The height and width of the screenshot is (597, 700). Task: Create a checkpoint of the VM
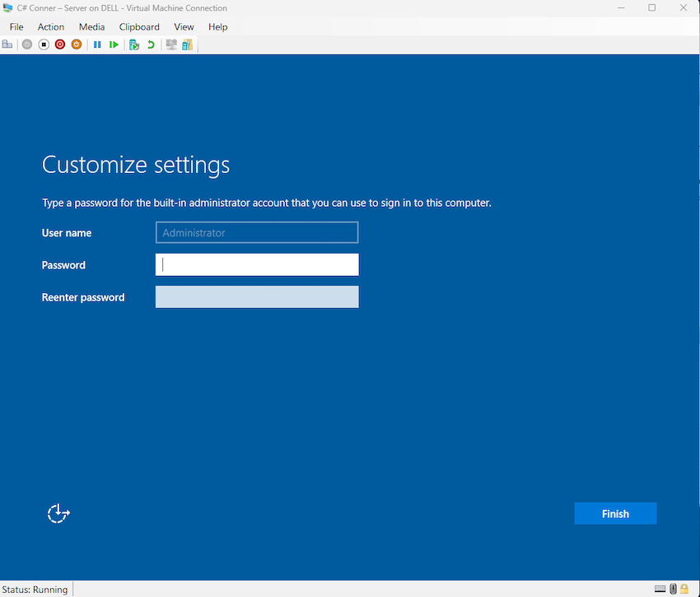[133, 44]
